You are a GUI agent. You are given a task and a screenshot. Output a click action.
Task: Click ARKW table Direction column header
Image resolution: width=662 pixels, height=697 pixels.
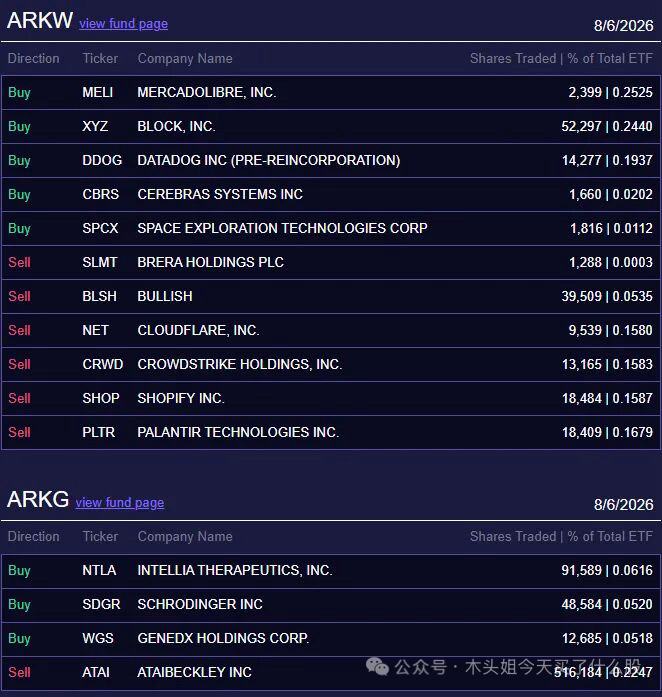point(33,58)
